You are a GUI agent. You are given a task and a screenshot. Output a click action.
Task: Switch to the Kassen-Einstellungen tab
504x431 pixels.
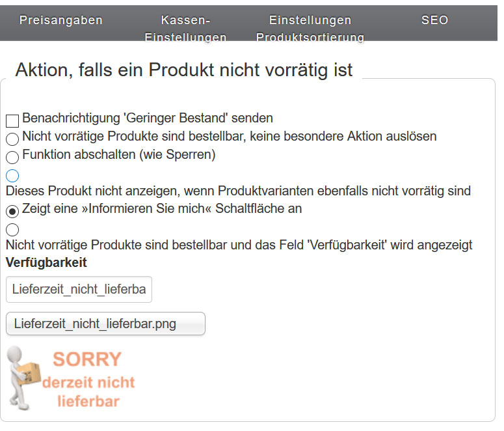[x=185, y=29]
